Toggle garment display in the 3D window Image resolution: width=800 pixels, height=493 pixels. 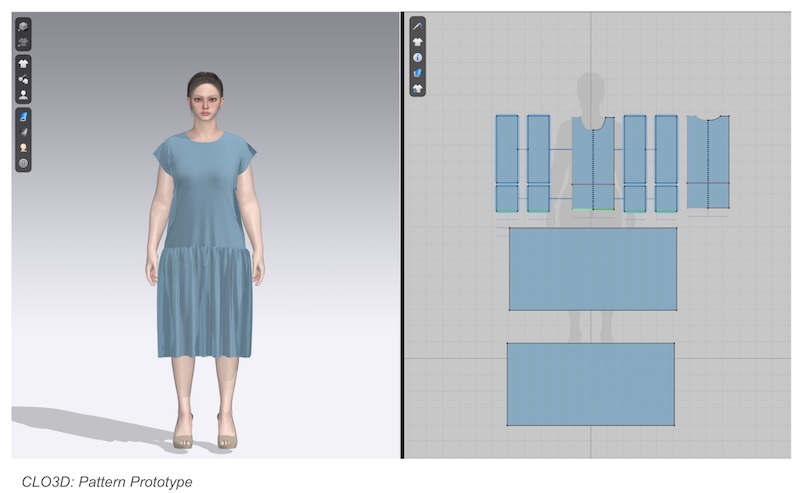click(x=23, y=64)
